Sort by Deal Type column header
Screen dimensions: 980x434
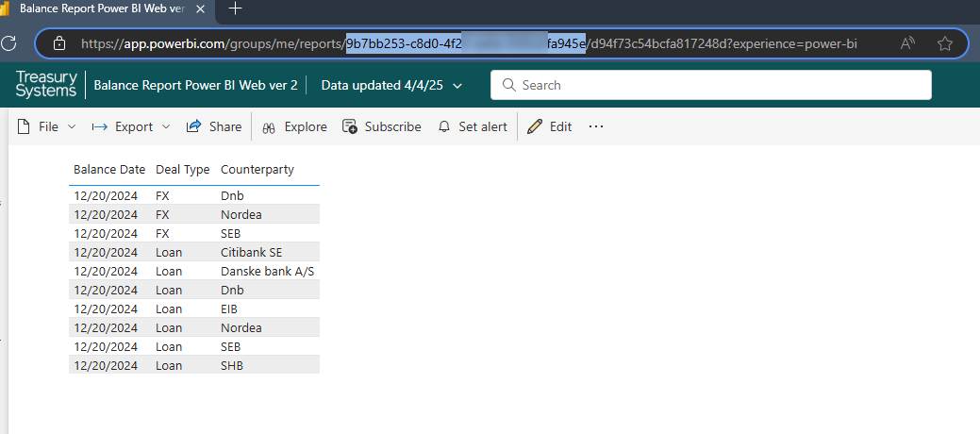click(x=182, y=170)
